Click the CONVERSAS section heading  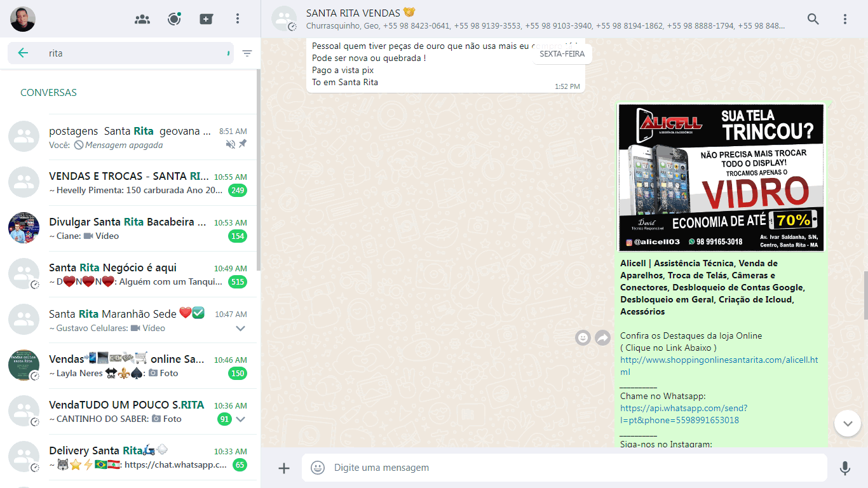pos(48,93)
